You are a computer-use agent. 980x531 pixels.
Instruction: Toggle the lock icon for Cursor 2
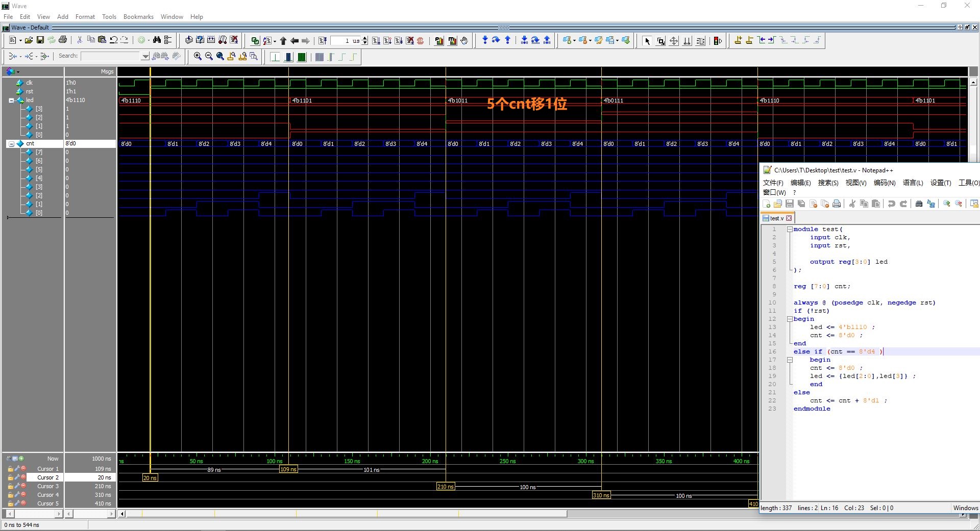[x=10, y=477]
